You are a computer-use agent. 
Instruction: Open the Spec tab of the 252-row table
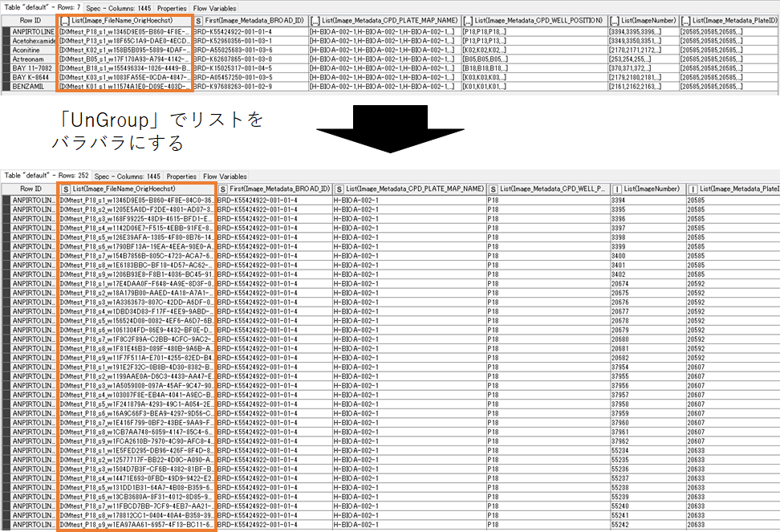pyautogui.click(x=128, y=177)
